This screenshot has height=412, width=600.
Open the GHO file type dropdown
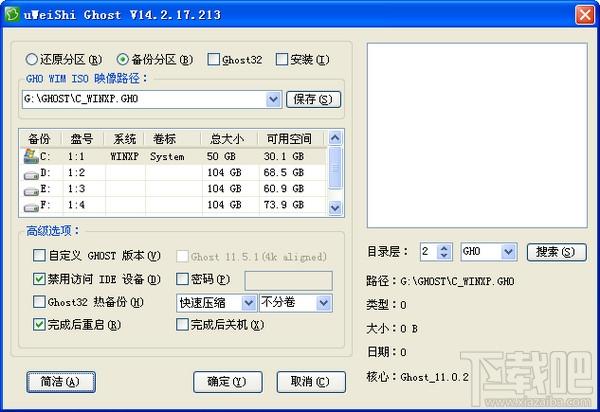(508, 252)
